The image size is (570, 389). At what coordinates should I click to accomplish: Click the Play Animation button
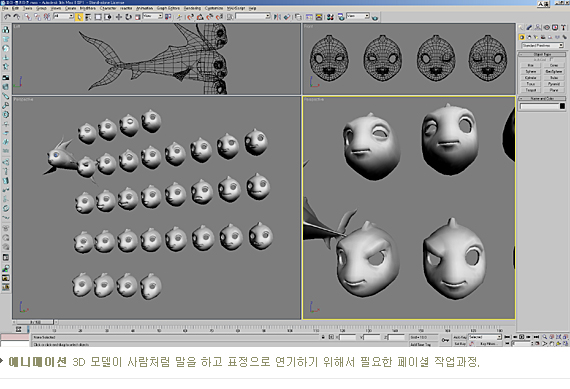tap(521, 337)
